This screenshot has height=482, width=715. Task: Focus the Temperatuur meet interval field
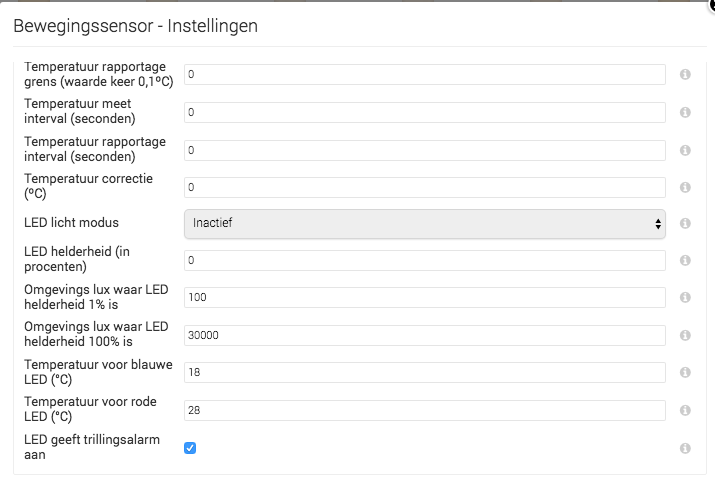click(424, 112)
